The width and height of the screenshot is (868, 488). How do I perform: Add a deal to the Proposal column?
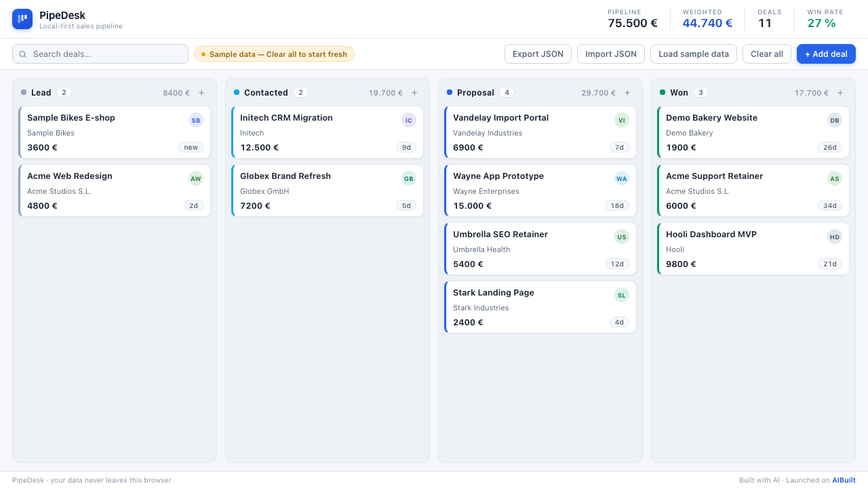point(627,93)
